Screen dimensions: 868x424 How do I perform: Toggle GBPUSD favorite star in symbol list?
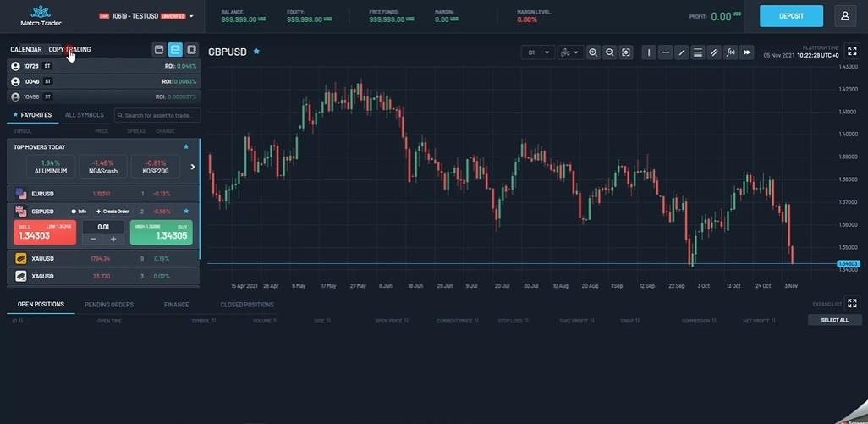point(186,211)
